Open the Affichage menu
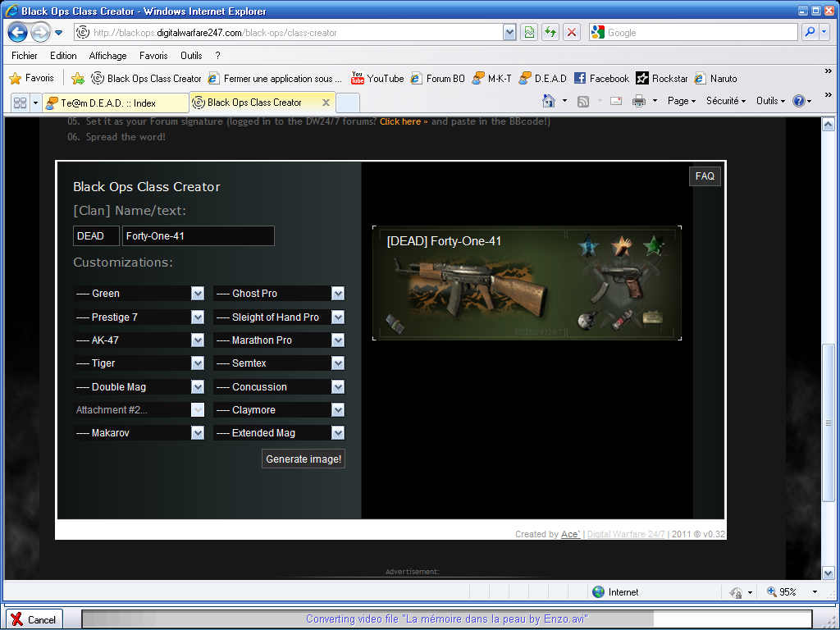The width and height of the screenshot is (840, 630). tap(107, 56)
